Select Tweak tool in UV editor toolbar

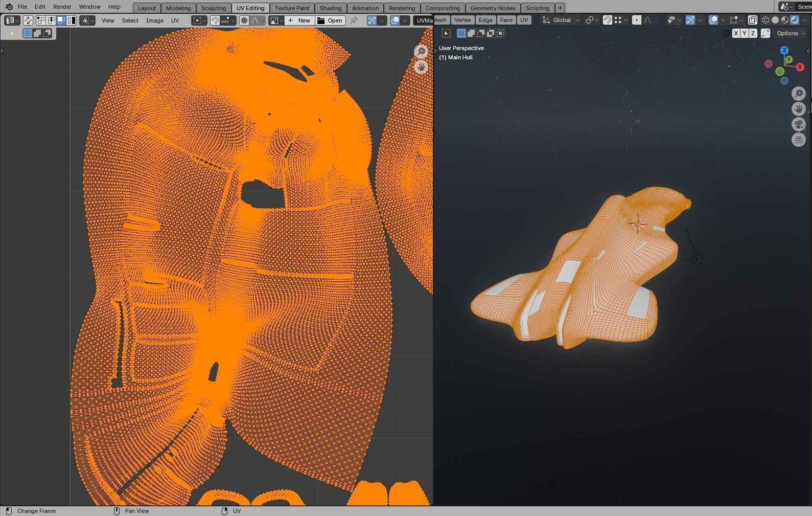coord(12,33)
